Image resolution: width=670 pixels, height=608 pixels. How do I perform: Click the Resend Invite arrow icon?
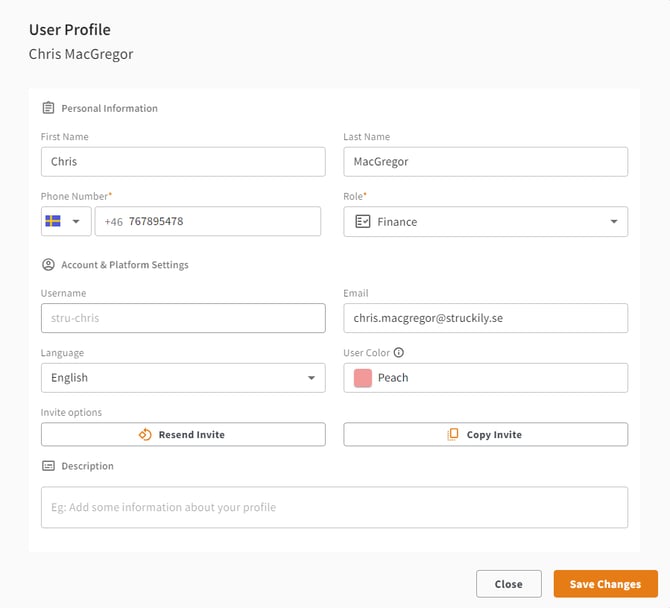click(145, 435)
